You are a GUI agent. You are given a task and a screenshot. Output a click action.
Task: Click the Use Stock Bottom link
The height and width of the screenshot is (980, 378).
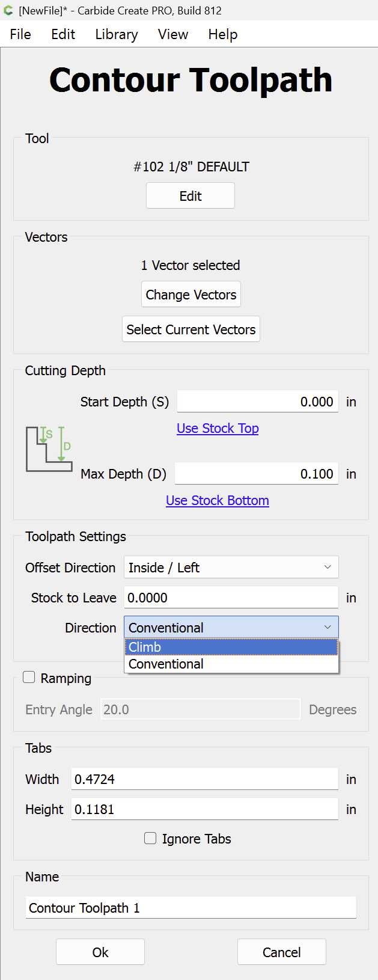[x=218, y=500]
